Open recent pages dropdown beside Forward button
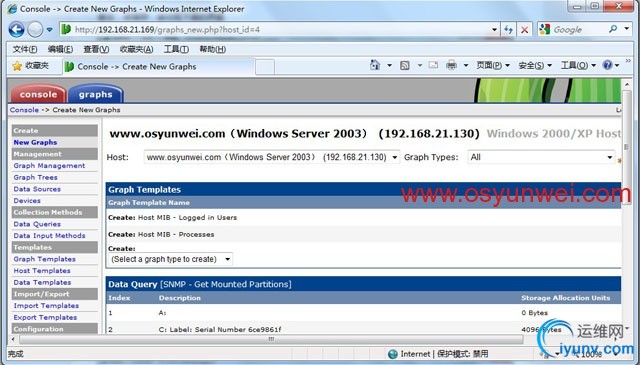The width and height of the screenshot is (640, 365). click(50, 30)
